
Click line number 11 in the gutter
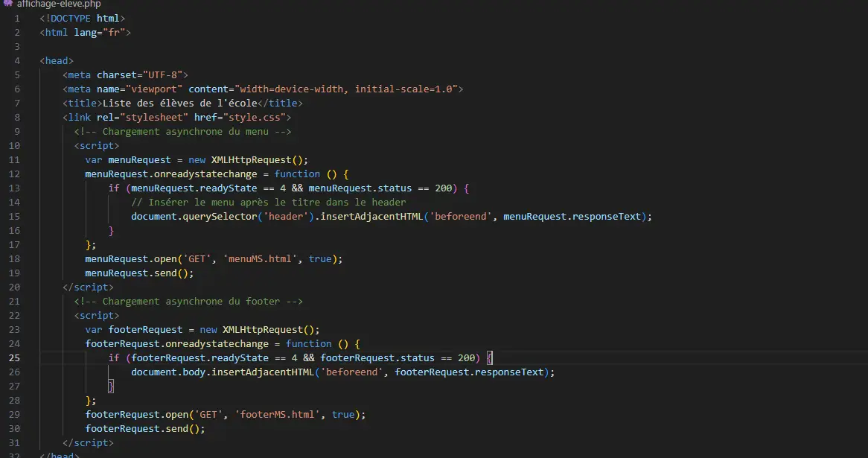[x=16, y=160]
